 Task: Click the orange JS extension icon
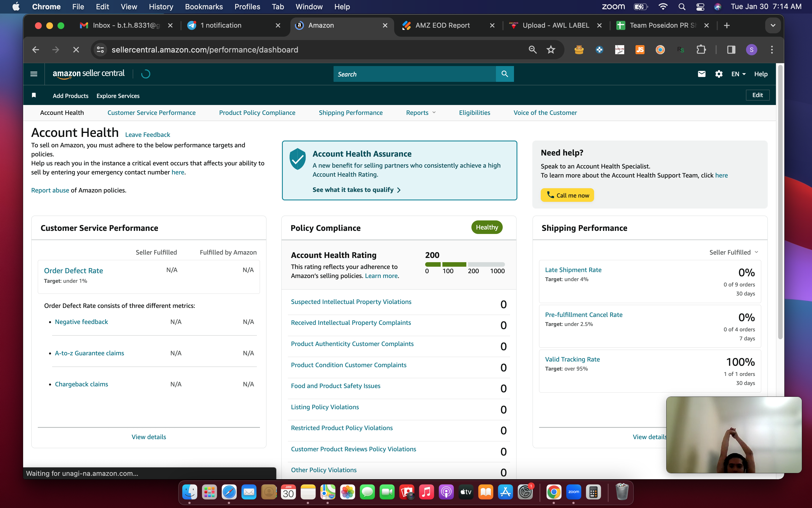640,50
